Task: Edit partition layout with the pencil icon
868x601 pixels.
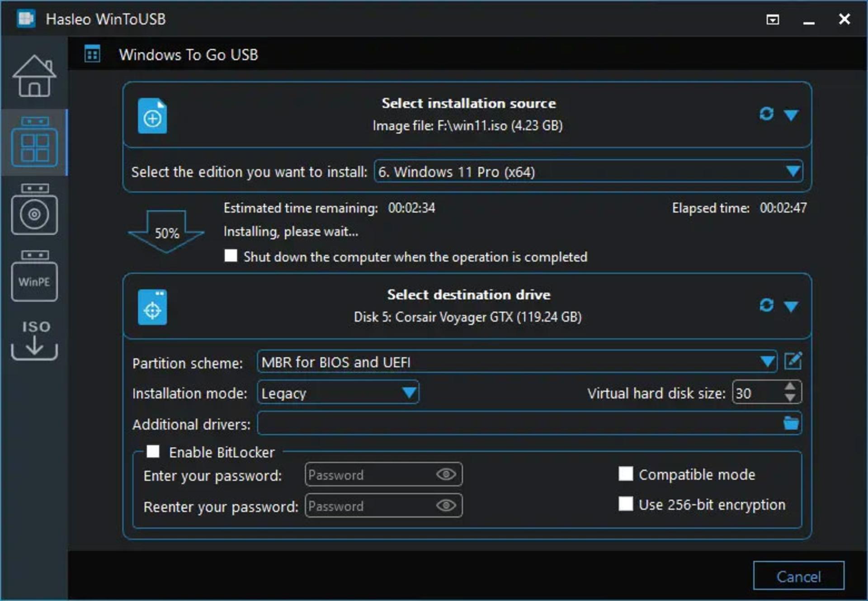Action: (793, 361)
